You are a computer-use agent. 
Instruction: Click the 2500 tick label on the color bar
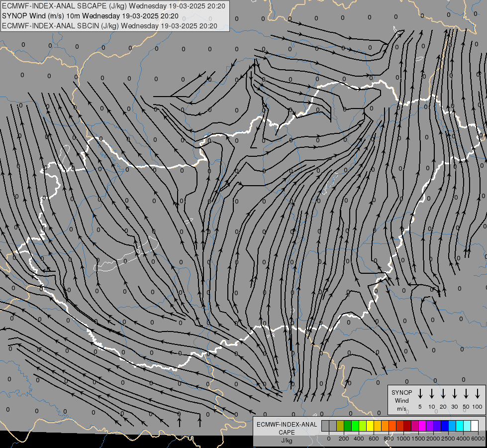448,439
